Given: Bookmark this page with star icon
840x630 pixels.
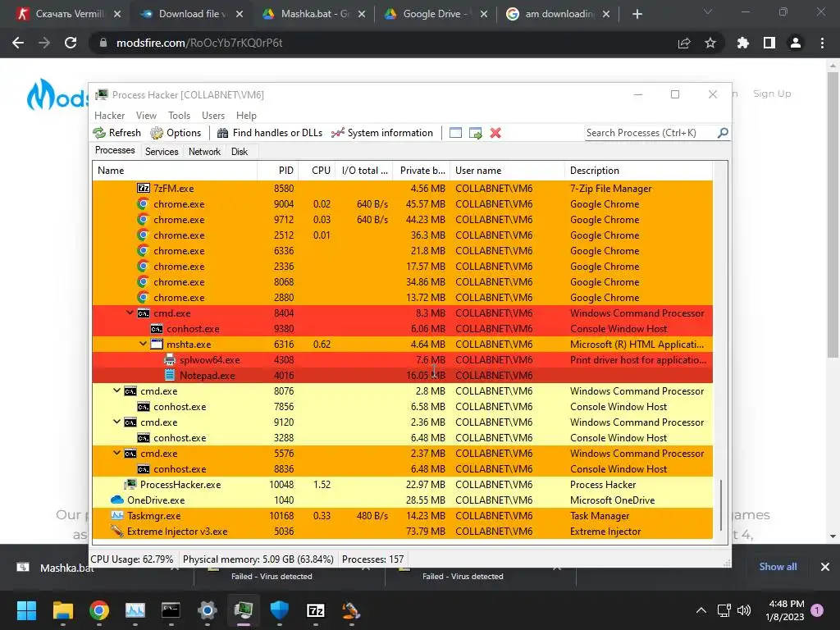Looking at the screenshot, I should coord(710,43).
